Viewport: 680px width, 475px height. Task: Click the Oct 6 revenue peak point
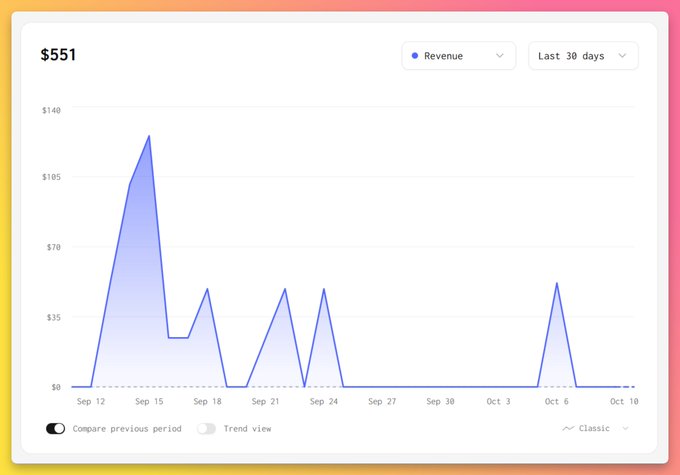pos(557,283)
